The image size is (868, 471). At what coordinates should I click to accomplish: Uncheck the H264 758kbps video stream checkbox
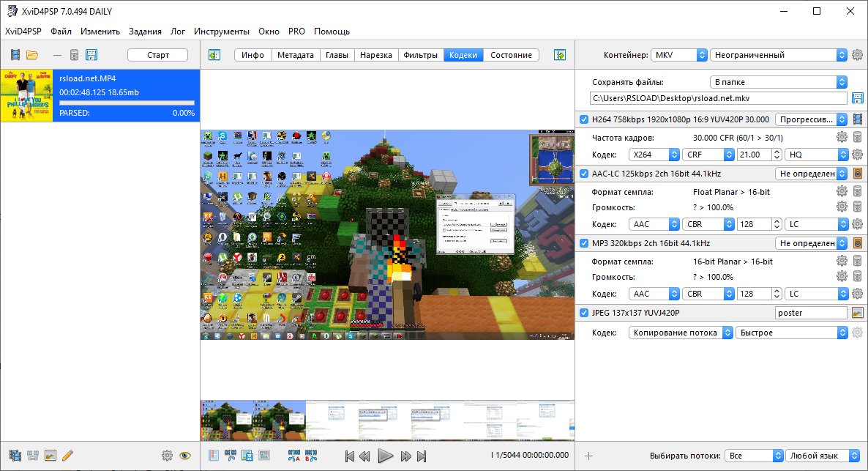click(x=584, y=119)
